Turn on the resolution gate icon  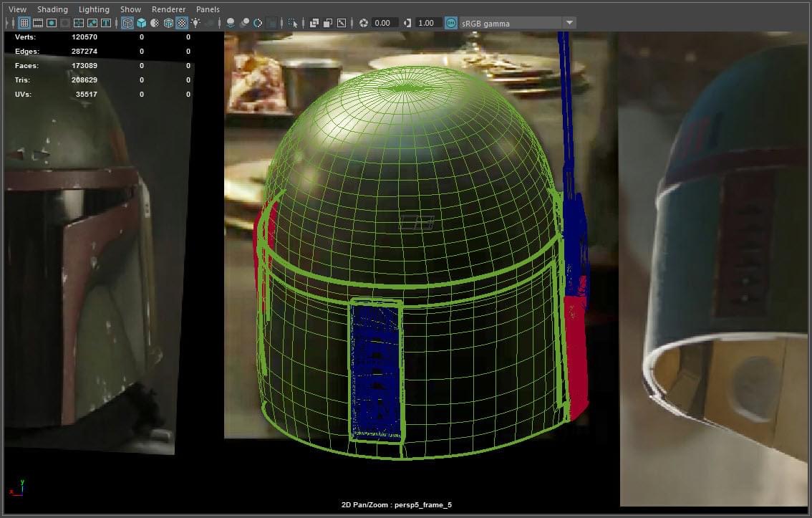pos(51,23)
